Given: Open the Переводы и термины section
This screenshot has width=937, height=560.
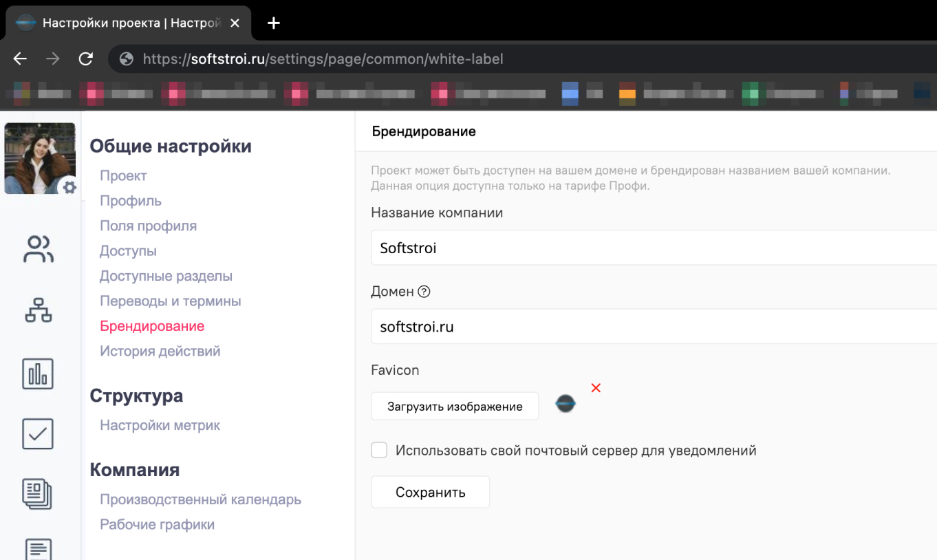Looking at the screenshot, I should 170,301.
